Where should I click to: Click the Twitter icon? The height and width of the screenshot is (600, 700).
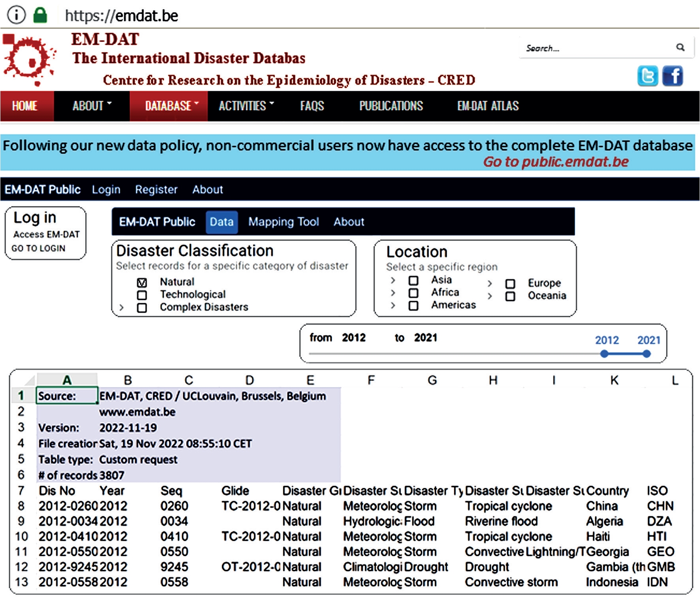647,76
